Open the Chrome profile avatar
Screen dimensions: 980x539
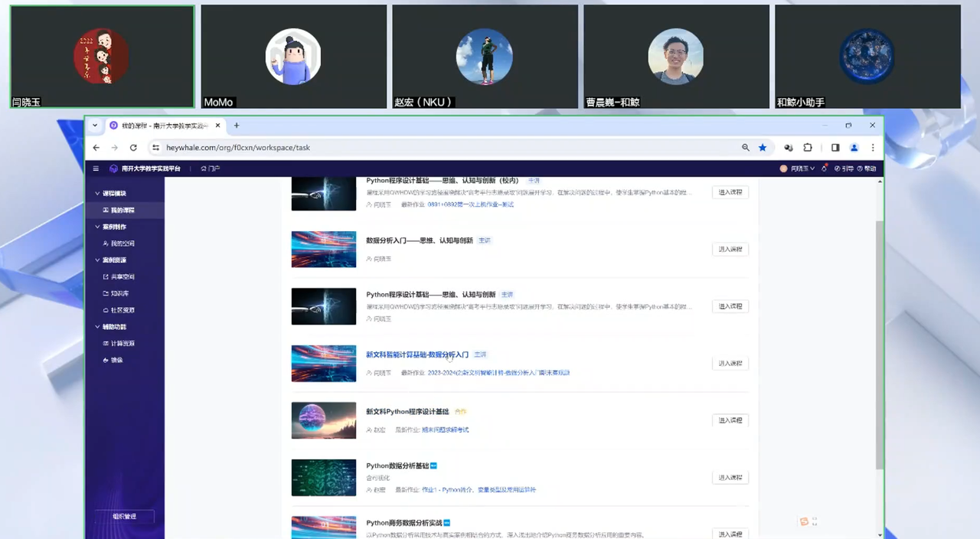click(854, 148)
